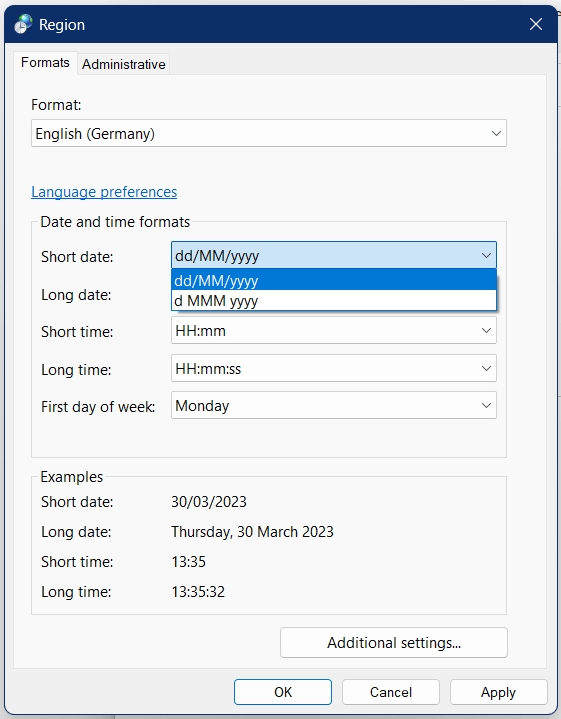
Task: Click the First day of week chevron
Action: 486,405
